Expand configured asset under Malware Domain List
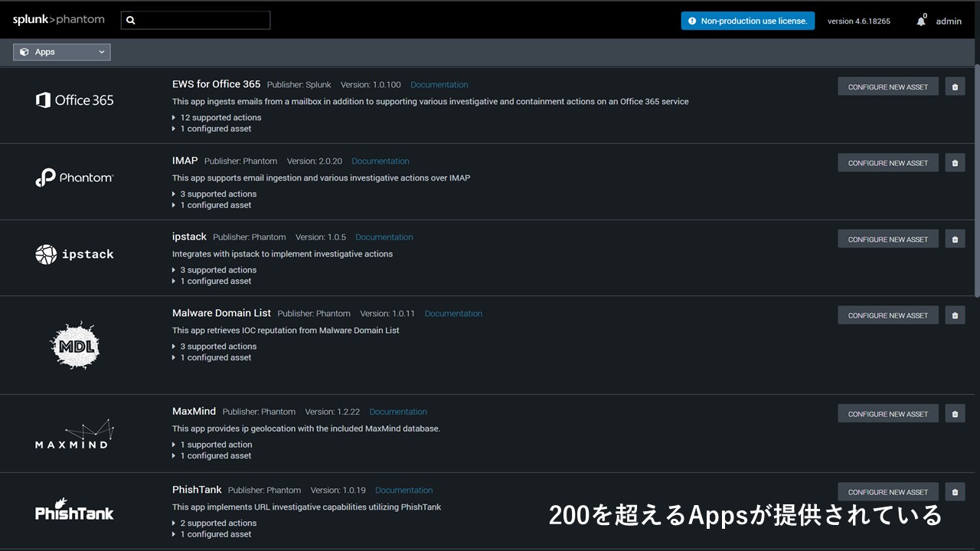This screenshot has height=551, width=980. point(211,357)
